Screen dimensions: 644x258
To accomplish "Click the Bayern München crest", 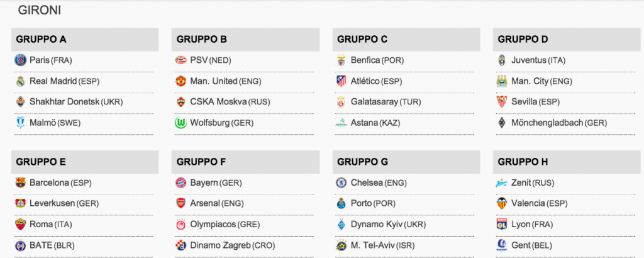I will 180,183.
